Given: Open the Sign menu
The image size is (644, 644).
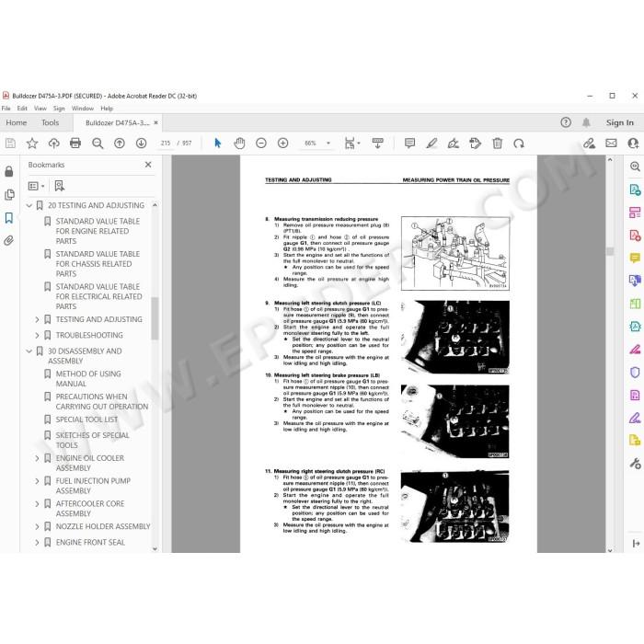Looking at the screenshot, I should [x=59, y=109].
